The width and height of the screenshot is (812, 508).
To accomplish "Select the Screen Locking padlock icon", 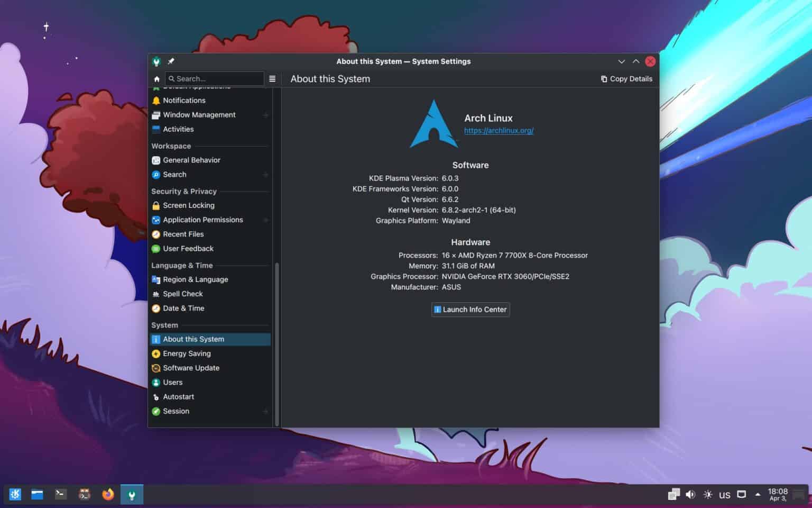I will tap(156, 205).
